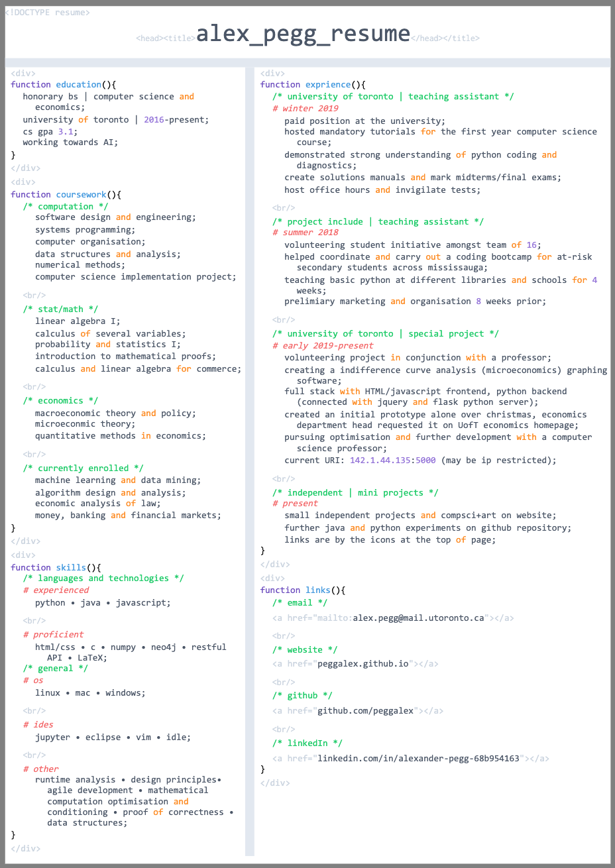
Task: Click the 3.1 GPA value
Action: pos(65,132)
